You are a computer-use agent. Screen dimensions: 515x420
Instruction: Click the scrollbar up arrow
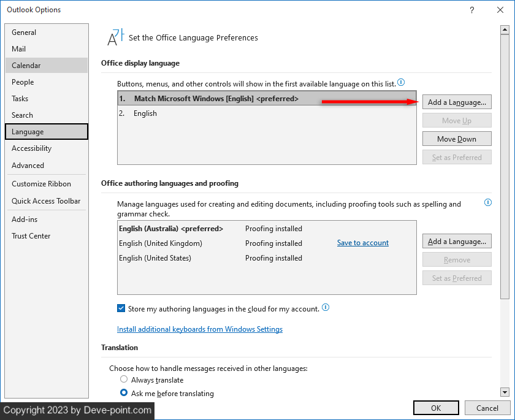pos(505,30)
